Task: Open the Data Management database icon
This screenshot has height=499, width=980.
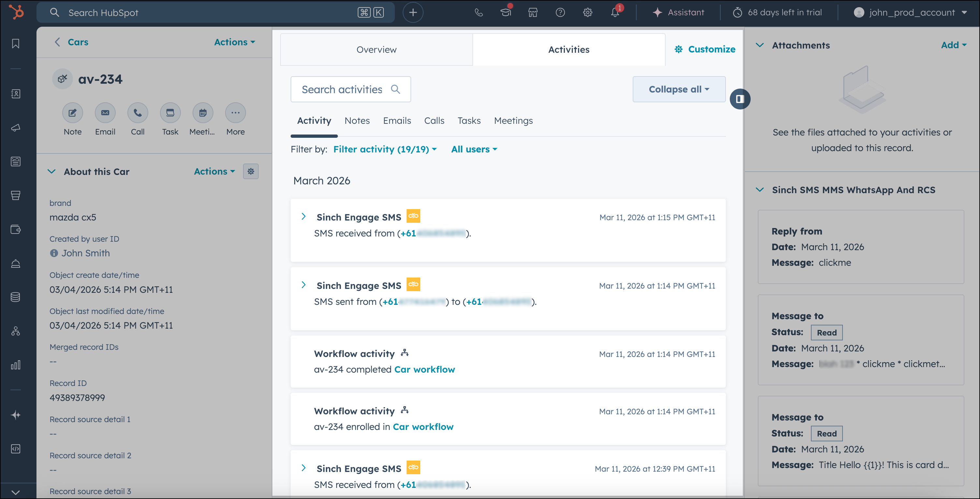Action: click(x=16, y=297)
